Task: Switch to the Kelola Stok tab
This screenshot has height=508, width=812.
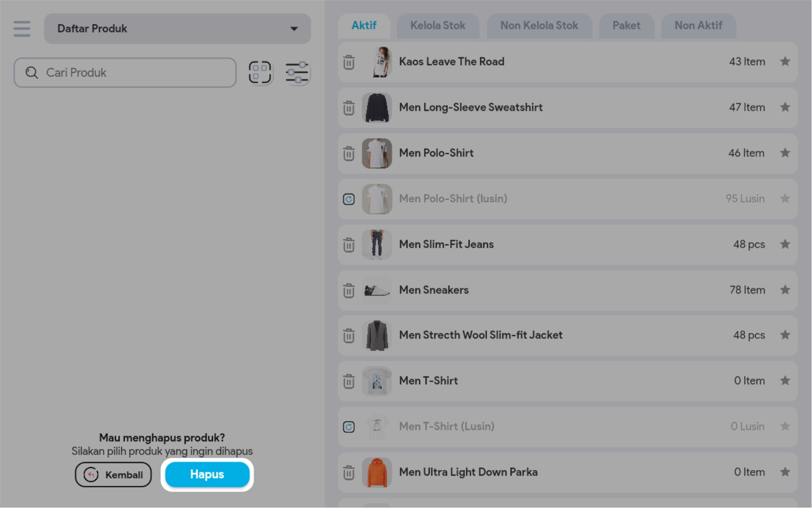Action: click(x=437, y=26)
